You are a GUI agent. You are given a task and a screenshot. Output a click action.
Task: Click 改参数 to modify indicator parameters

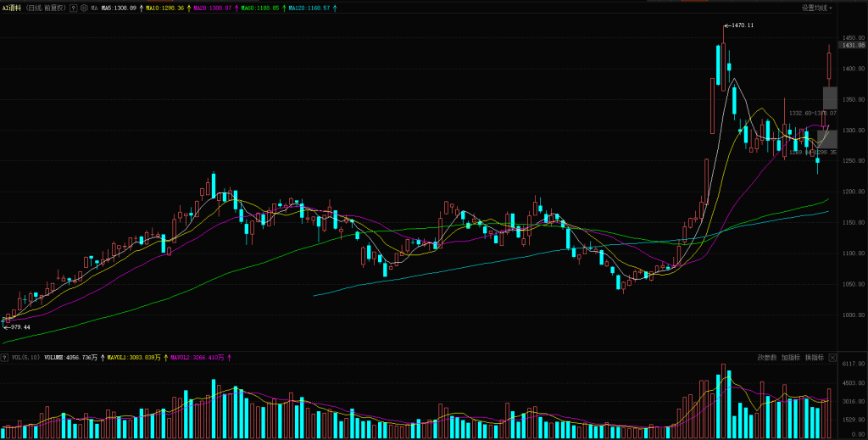767,357
